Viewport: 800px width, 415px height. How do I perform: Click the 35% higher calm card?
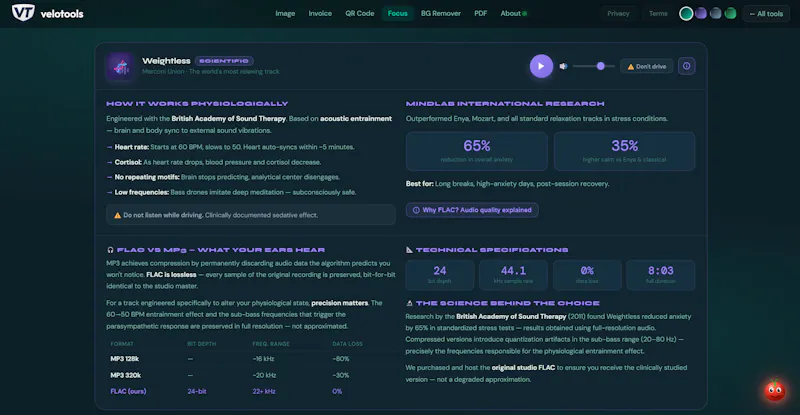624,151
